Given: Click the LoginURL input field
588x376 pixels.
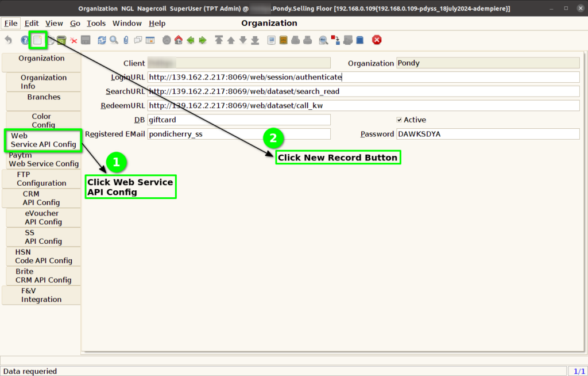Looking at the screenshot, I should 363,77.
